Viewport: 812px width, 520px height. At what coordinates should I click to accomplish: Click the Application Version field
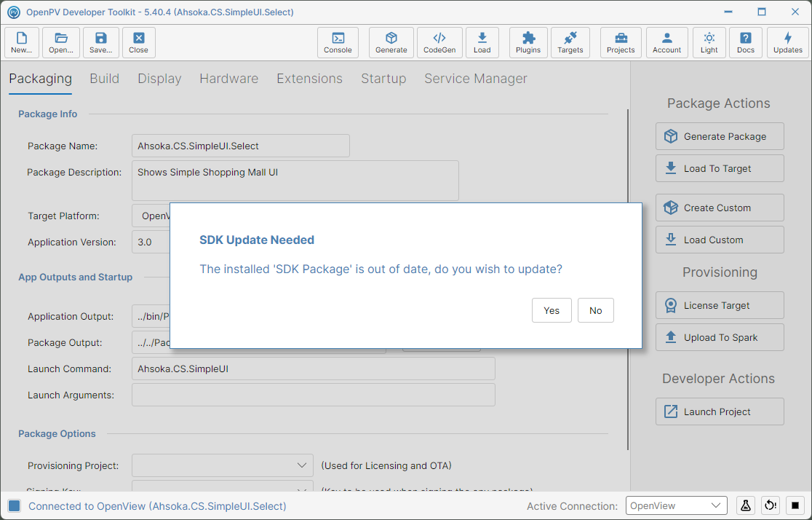click(151, 242)
